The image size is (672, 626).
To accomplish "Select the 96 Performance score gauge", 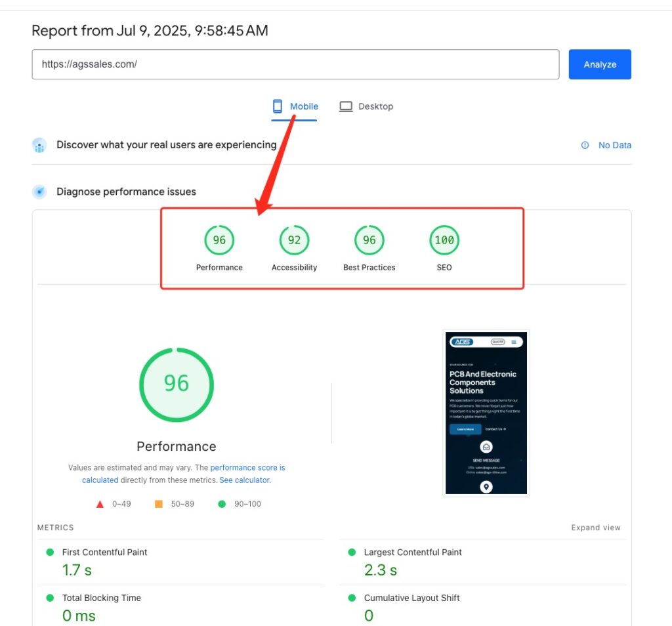I will point(219,240).
